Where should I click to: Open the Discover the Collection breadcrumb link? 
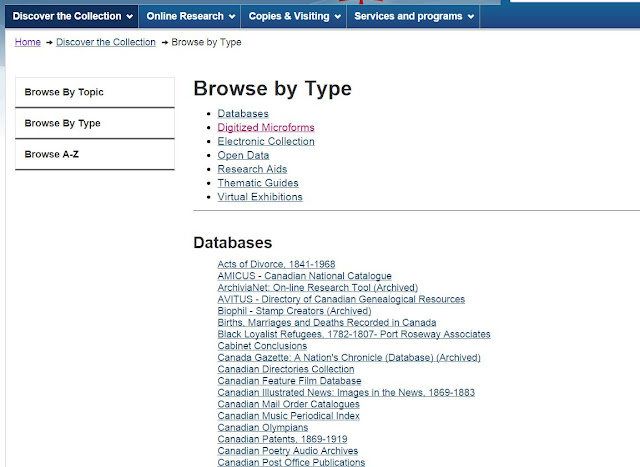106,42
